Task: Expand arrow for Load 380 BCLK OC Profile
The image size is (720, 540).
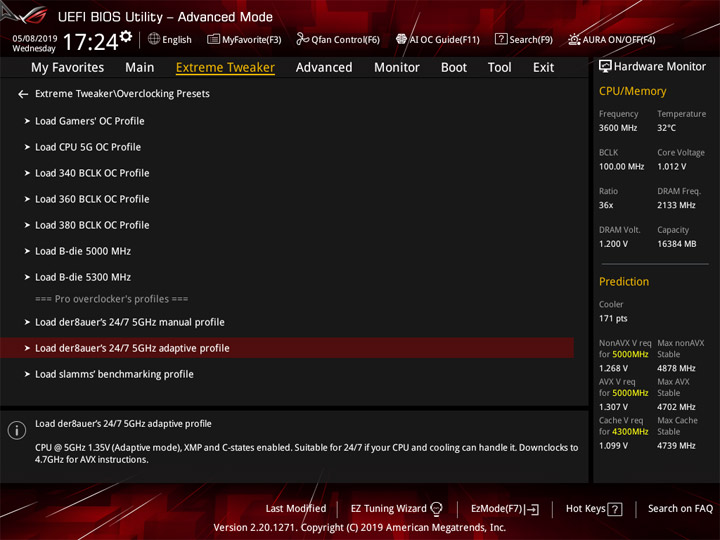Action: tap(27, 225)
